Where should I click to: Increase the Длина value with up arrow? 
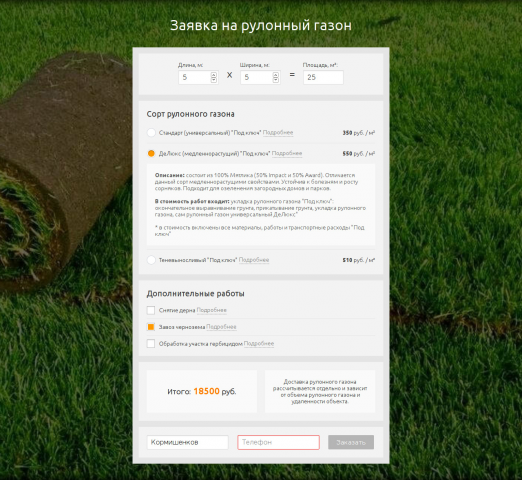tap(214, 75)
